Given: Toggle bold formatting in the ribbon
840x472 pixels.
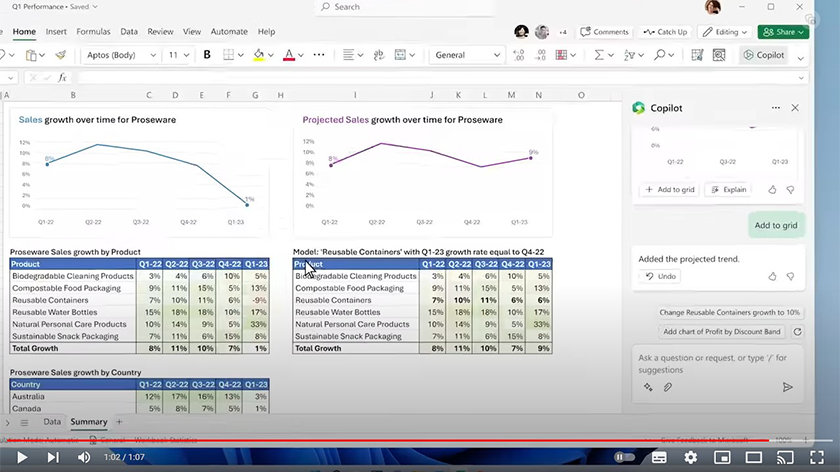Looking at the screenshot, I should pos(207,55).
